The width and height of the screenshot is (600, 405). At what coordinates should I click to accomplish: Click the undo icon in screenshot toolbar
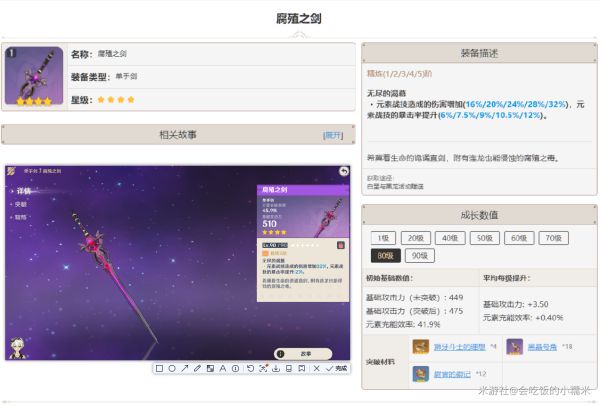coord(250,369)
